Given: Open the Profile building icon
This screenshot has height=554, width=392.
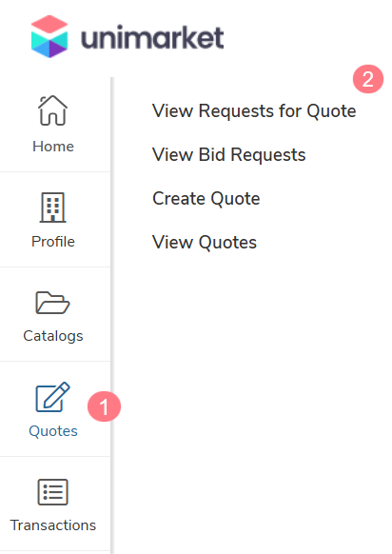Looking at the screenshot, I should [x=52, y=208].
